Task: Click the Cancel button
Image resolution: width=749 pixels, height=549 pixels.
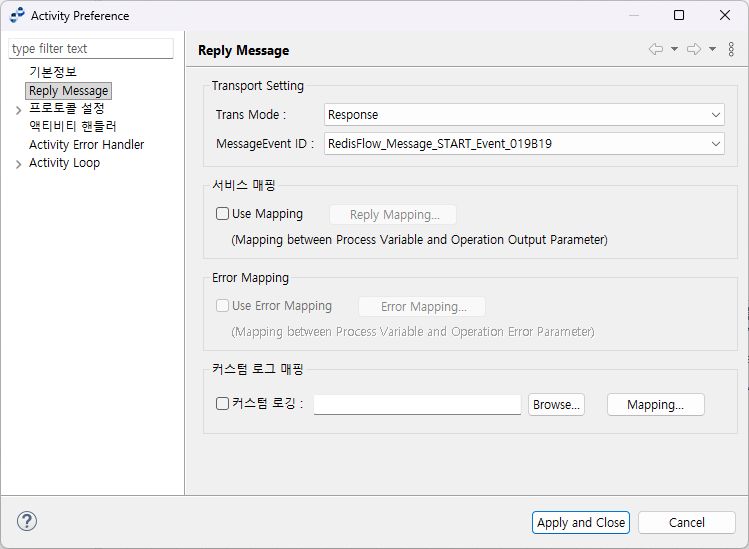Action: [x=686, y=522]
